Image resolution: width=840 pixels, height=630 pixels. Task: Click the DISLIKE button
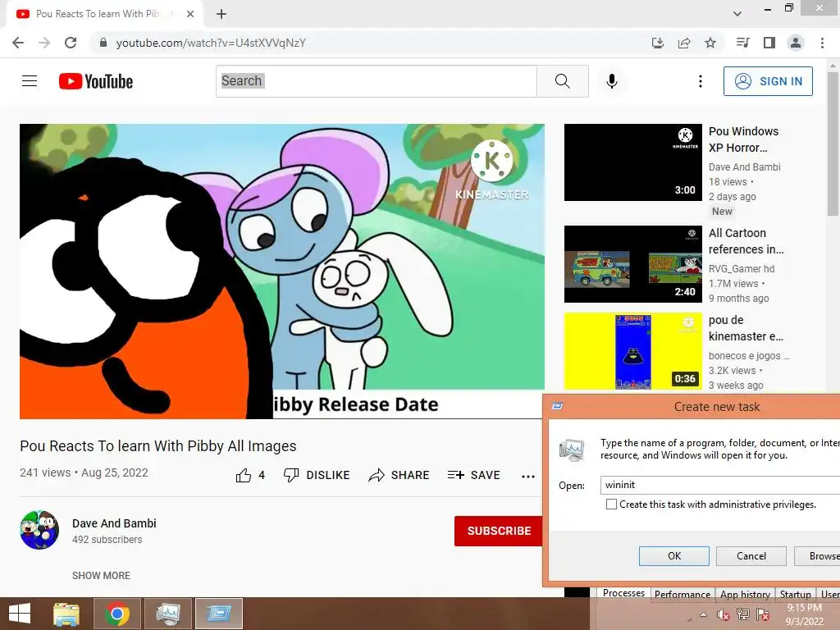[317, 475]
